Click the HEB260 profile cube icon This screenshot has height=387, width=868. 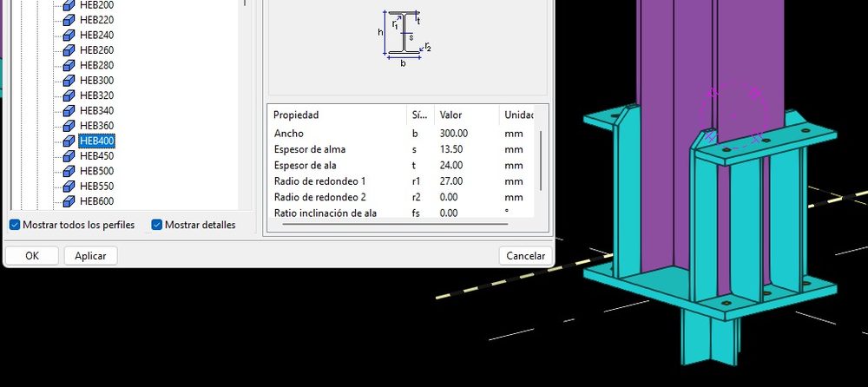(x=69, y=49)
